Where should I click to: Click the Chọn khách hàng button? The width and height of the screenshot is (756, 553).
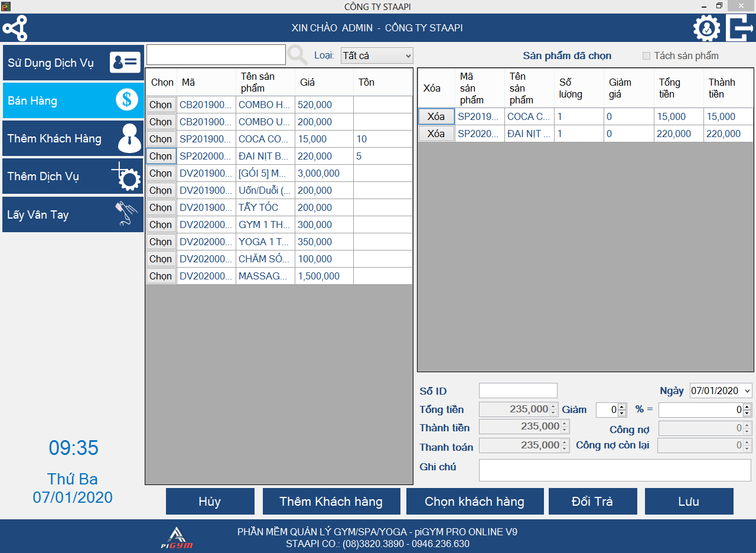pos(474,502)
